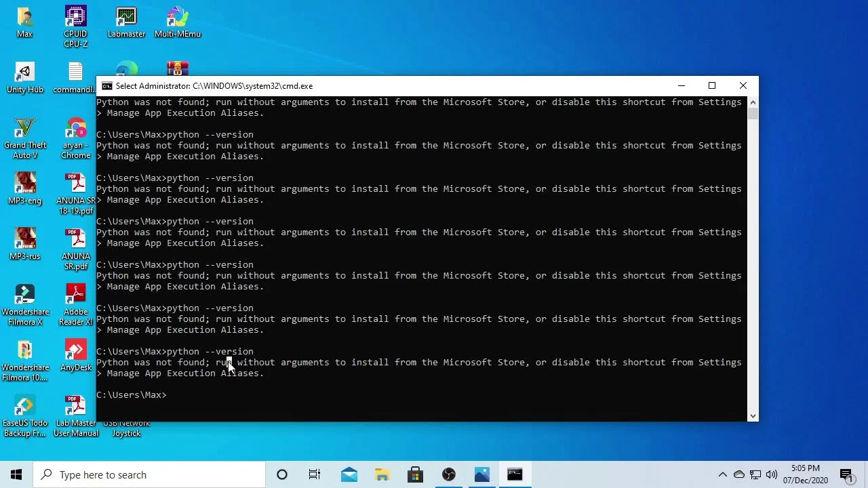The width and height of the screenshot is (868, 488).
Task: Open Adobe Reader XI shortcut
Action: 75,305
